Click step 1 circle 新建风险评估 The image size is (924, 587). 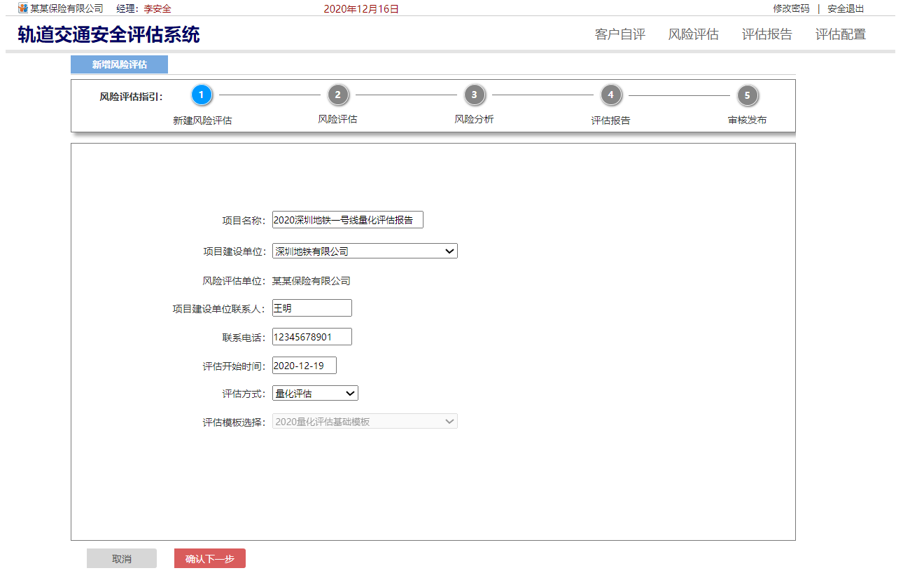pyautogui.click(x=201, y=95)
